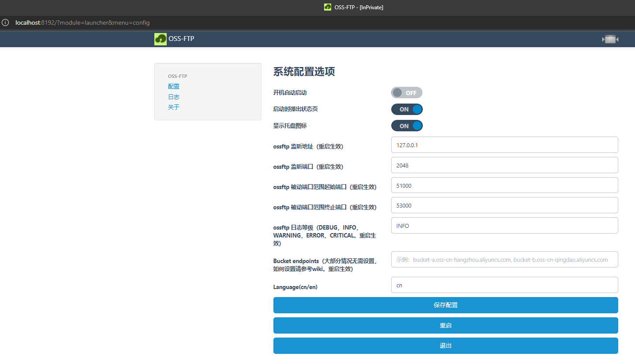Screen dimensions: 635x364
Task: Disable the 启动时弹出状态页 toggle
Action: [x=407, y=109]
